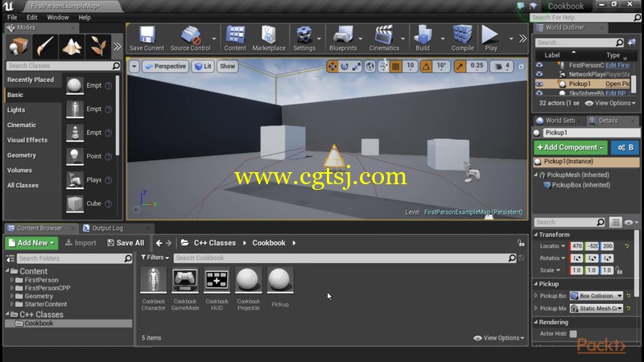Screen dimensions: 644x362
Task: Select the Place mode icon
Action: tap(19, 47)
